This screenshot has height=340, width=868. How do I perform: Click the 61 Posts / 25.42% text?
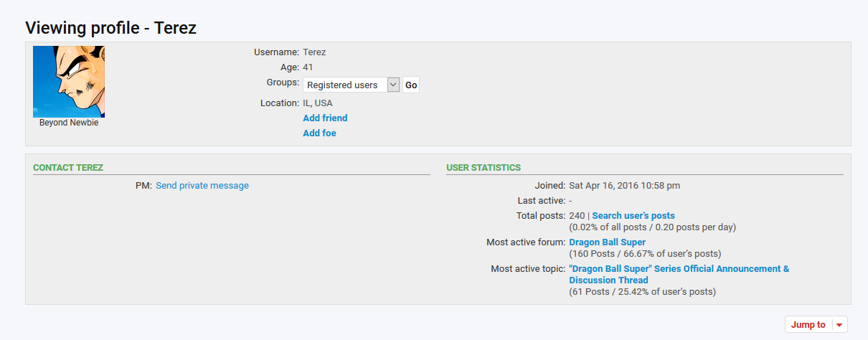642,292
